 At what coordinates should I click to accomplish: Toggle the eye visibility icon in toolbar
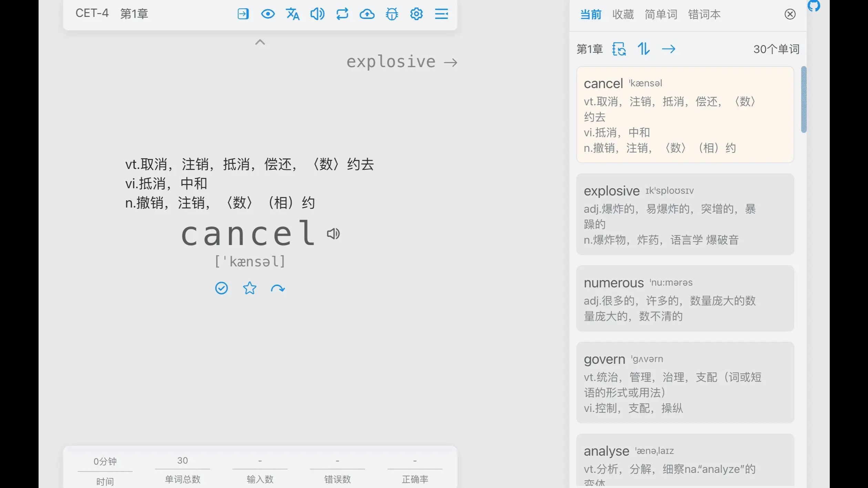point(268,14)
